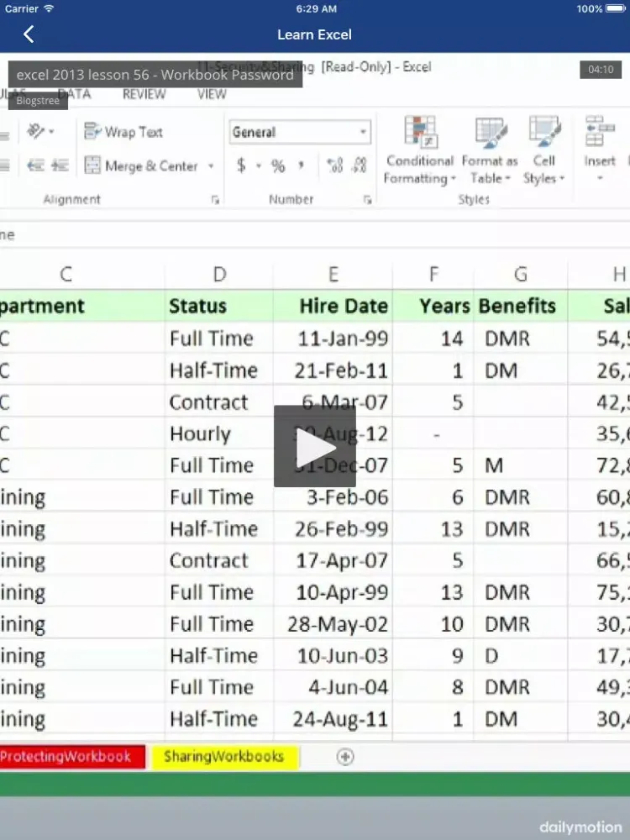Click Benefits cell showing M only
The image size is (630, 840).
pos(520,465)
